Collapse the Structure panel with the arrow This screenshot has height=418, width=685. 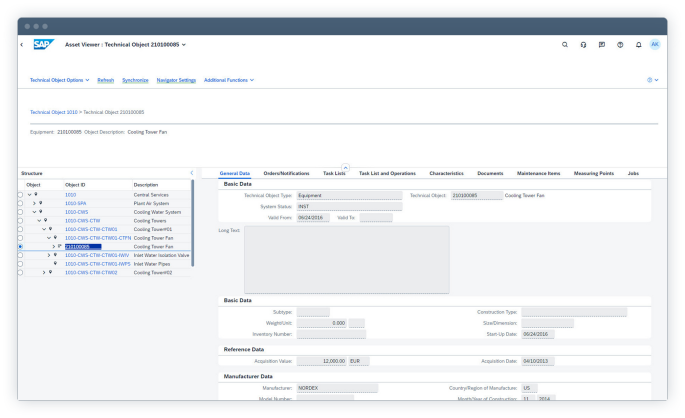pyautogui.click(x=191, y=173)
